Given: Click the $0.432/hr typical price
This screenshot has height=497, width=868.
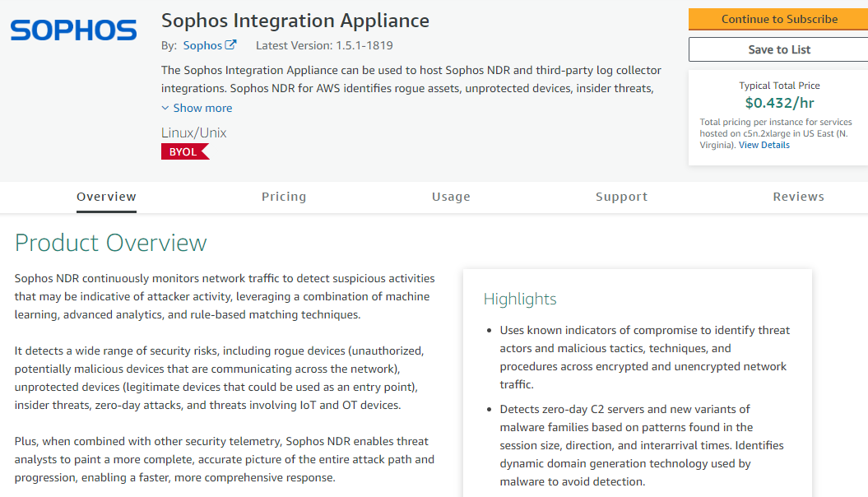Looking at the screenshot, I should [779, 103].
